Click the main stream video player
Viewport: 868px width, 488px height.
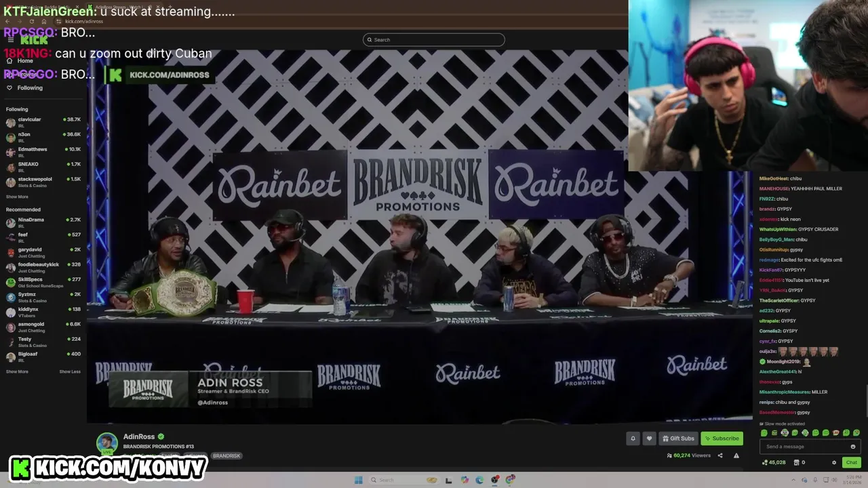coord(420,237)
